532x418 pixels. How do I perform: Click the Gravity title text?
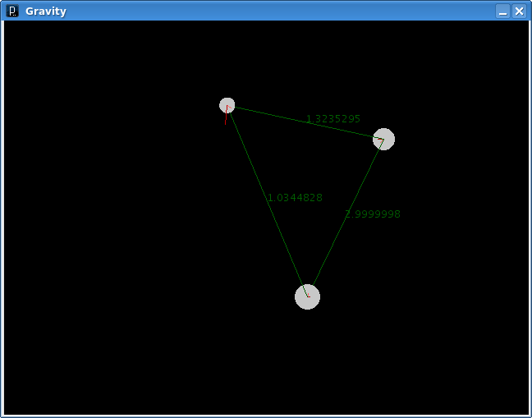pos(46,11)
